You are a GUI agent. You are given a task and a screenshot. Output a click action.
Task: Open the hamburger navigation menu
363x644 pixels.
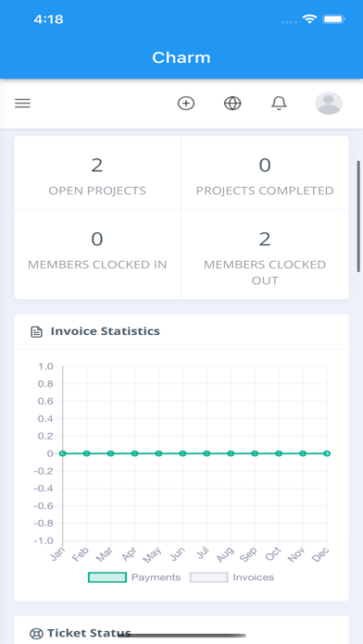(x=22, y=103)
